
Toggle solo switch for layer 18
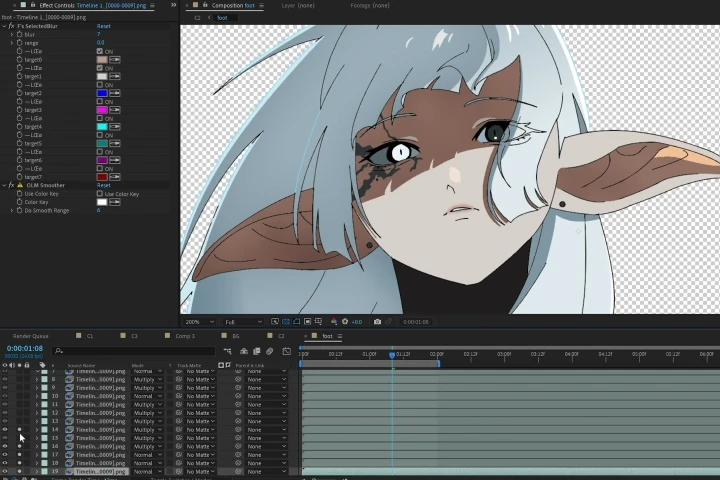(x=19, y=463)
